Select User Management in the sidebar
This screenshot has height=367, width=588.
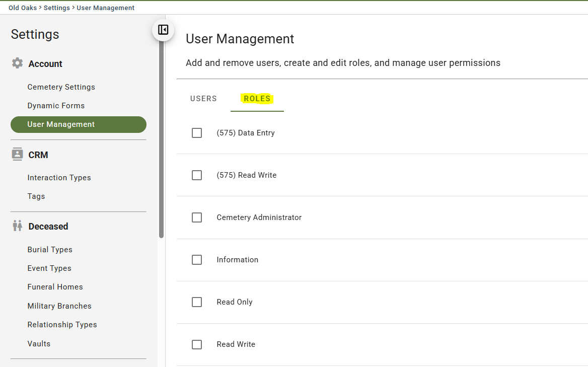[x=79, y=124]
